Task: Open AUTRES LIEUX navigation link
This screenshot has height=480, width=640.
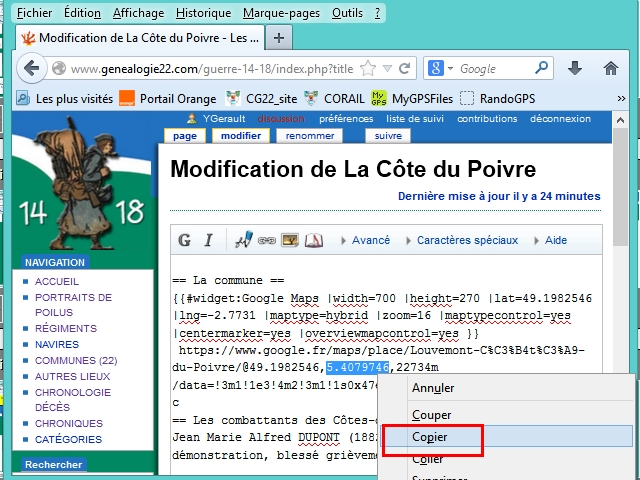Action: [x=73, y=376]
